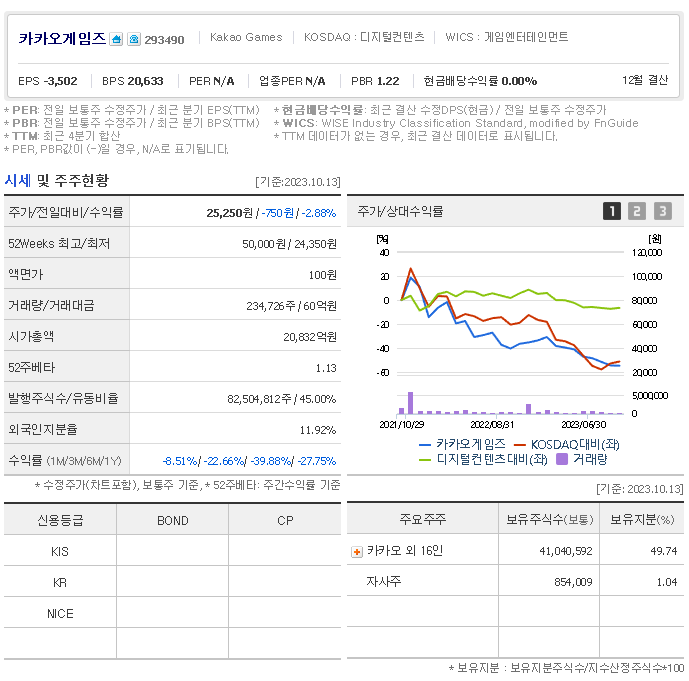Switch to chart tab 2
Image resolution: width=689 pixels, height=681 pixels.
[637, 211]
